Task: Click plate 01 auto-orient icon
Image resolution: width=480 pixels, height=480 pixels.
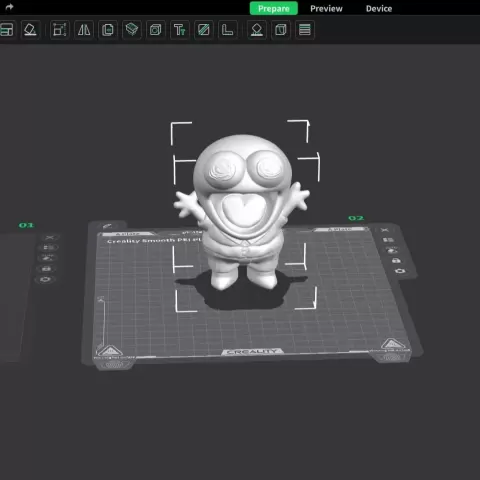Action: pos(47,258)
